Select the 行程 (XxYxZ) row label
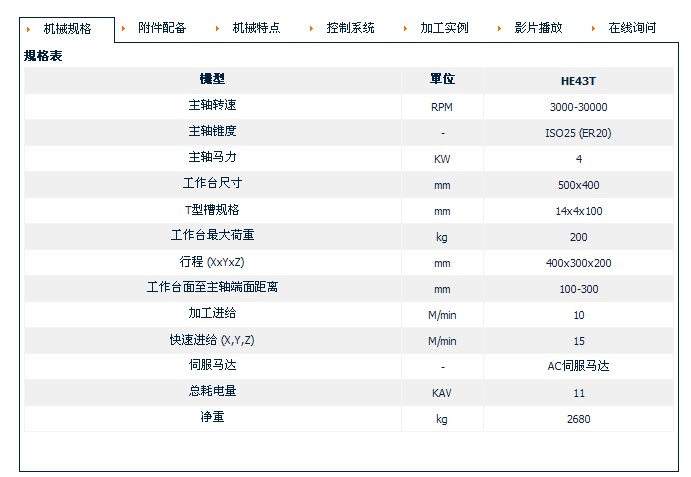Screen dimensions: 691x477 (212, 262)
